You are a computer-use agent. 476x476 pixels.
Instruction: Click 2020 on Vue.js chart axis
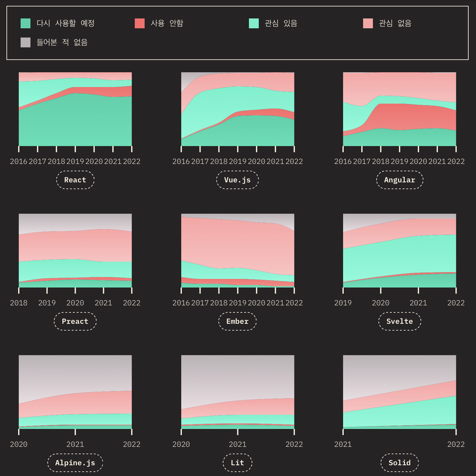click(257, 161)
